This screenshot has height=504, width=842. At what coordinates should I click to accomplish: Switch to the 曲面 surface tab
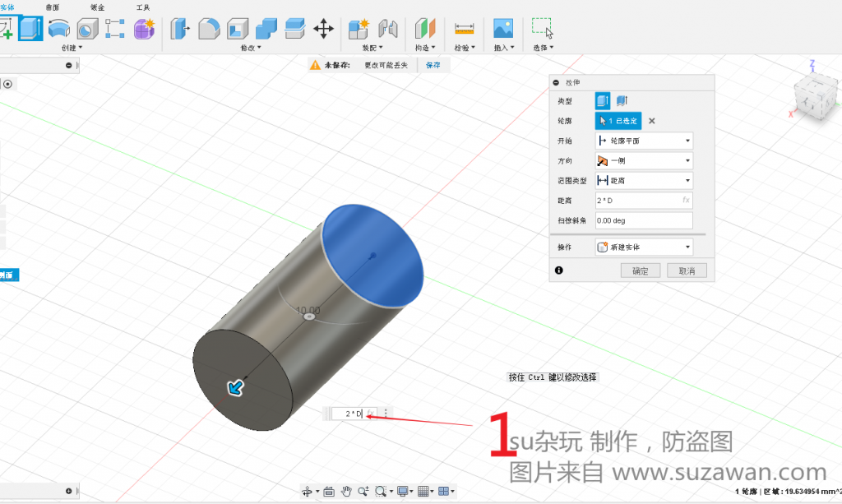(x=53, y=7)
